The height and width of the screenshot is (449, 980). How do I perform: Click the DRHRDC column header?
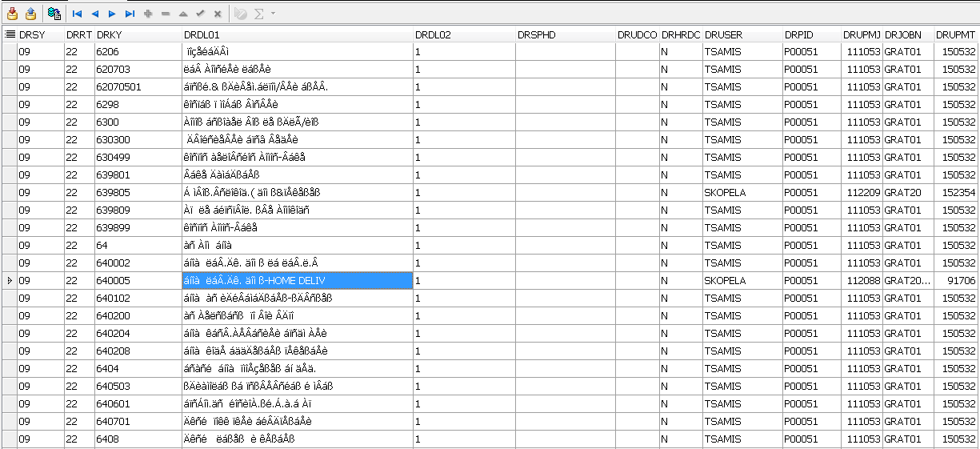[x=681, y=34]
